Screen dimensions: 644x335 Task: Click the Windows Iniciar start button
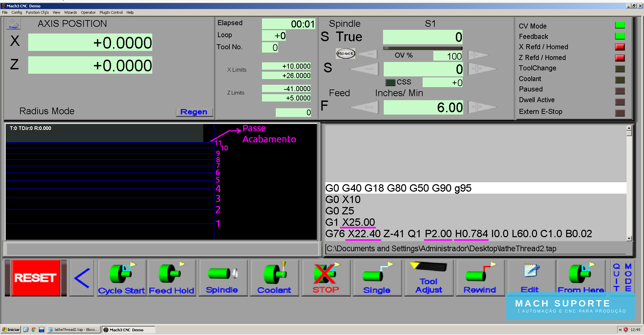[11, 330]
